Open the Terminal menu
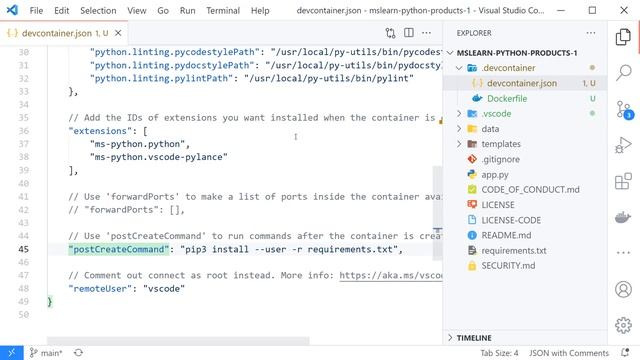This screenshot has width=640, height=360. click(222, 10)
